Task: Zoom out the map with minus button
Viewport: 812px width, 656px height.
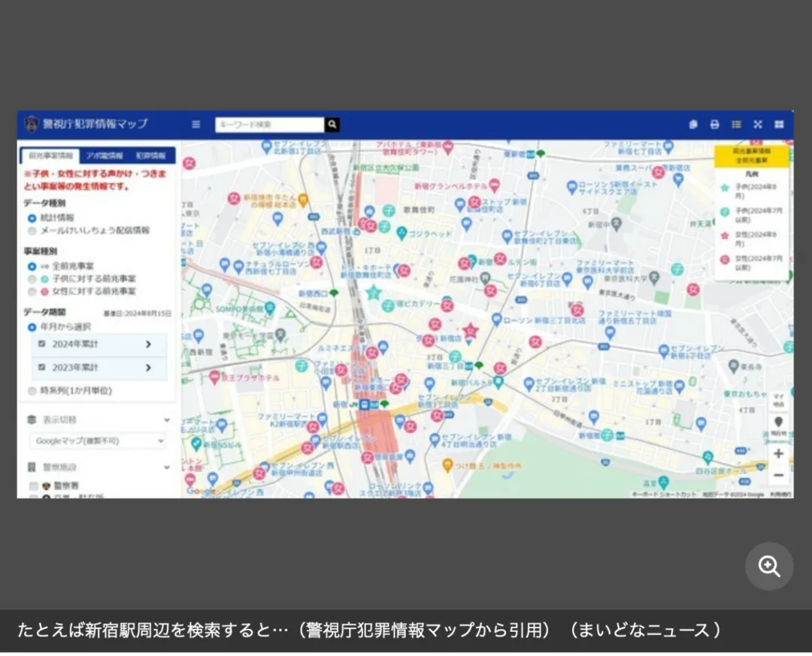Action: point(778,476)
